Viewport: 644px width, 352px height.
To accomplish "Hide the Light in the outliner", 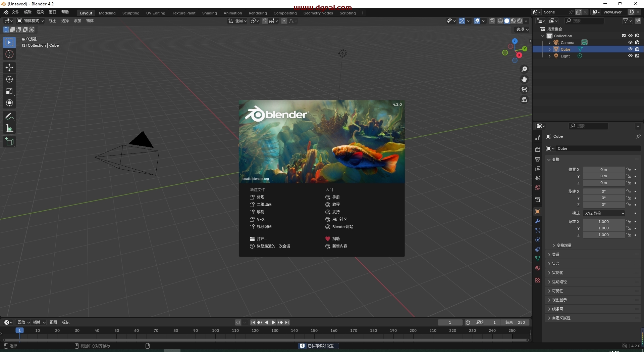I will tap(630, 56).
